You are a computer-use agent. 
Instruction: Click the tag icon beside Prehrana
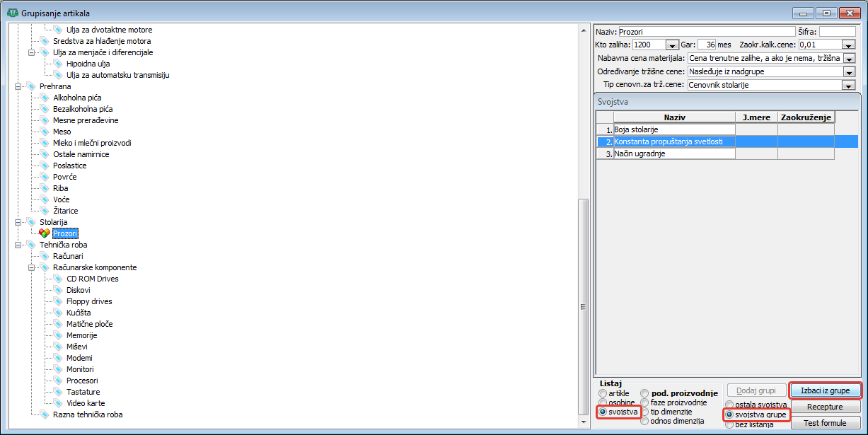[31, 86]
